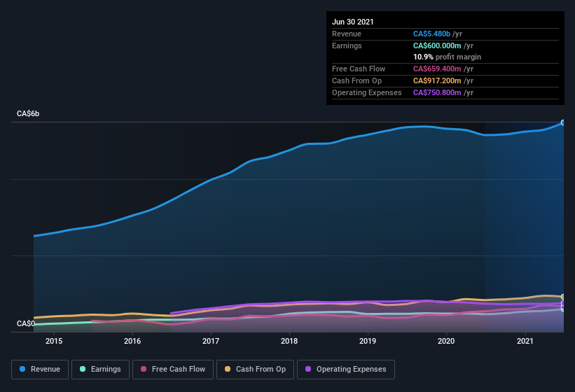Click the 2015 x-axis label
This screenshot has width=575, height=392.
tap(54, 341)
